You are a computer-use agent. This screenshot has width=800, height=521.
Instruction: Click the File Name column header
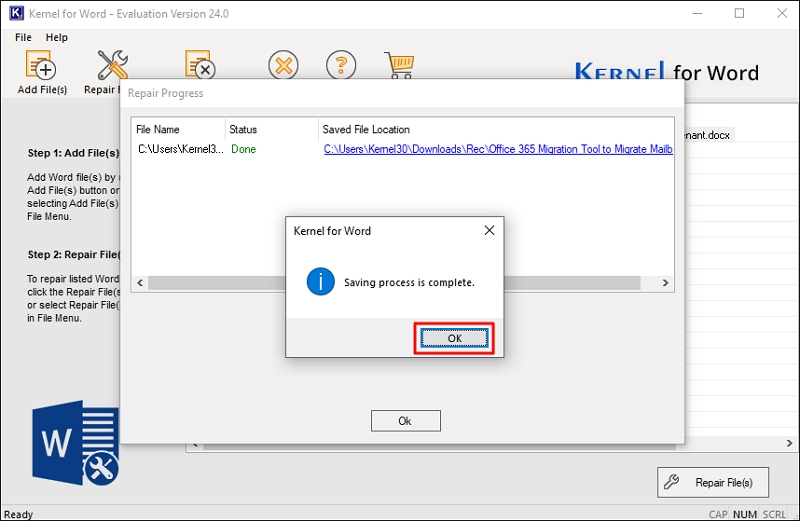(178, 130)
